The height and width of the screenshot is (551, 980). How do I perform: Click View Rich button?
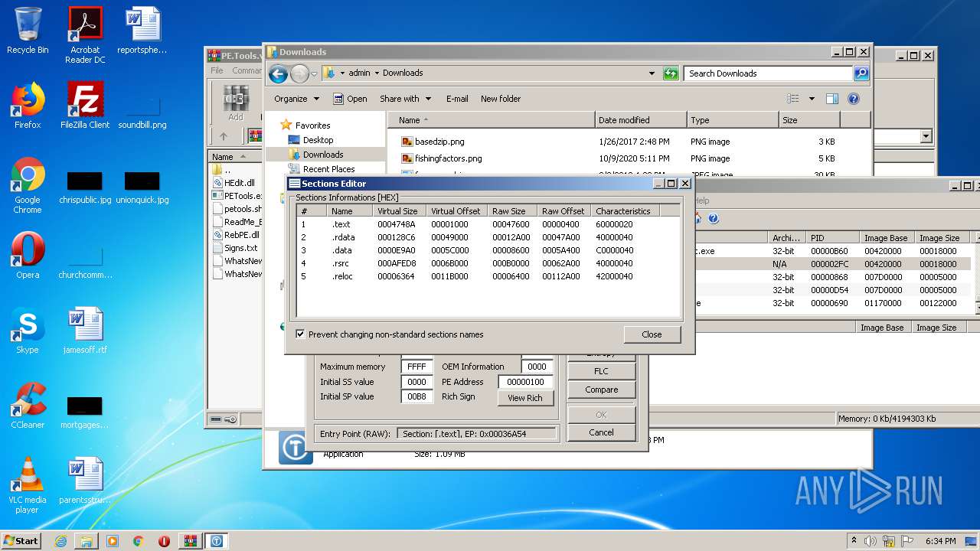point(525,398)
